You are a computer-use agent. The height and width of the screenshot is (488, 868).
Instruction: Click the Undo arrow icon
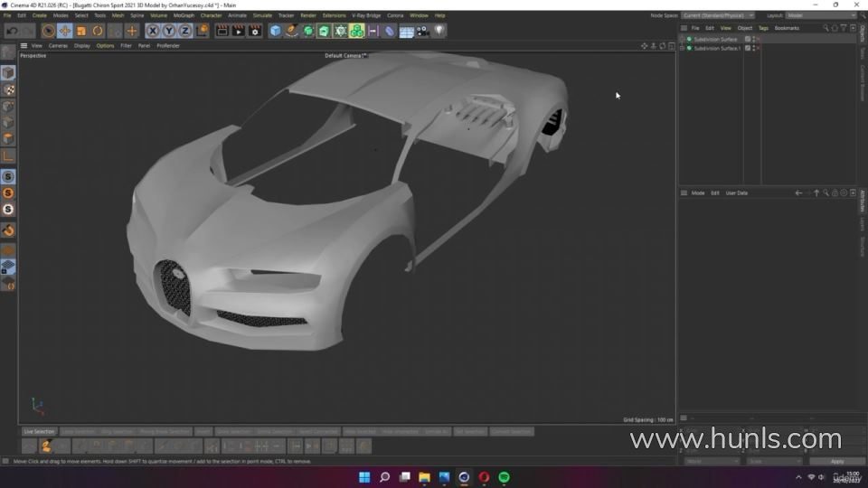pyautogui.click(x=12, y=31)
